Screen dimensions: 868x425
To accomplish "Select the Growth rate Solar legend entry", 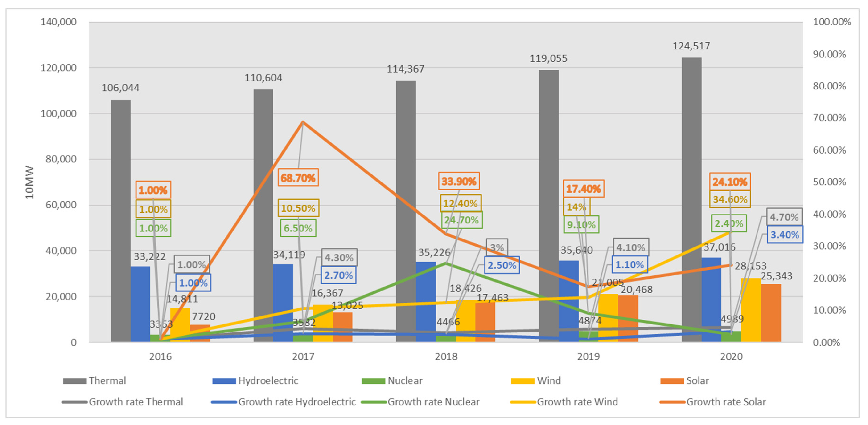I will point(726,402).
